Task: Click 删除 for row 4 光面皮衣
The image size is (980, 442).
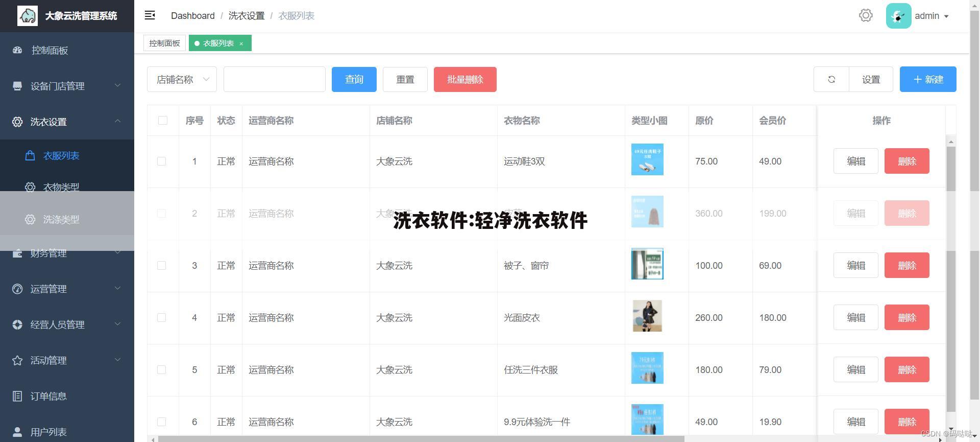Action: point(907,317)
